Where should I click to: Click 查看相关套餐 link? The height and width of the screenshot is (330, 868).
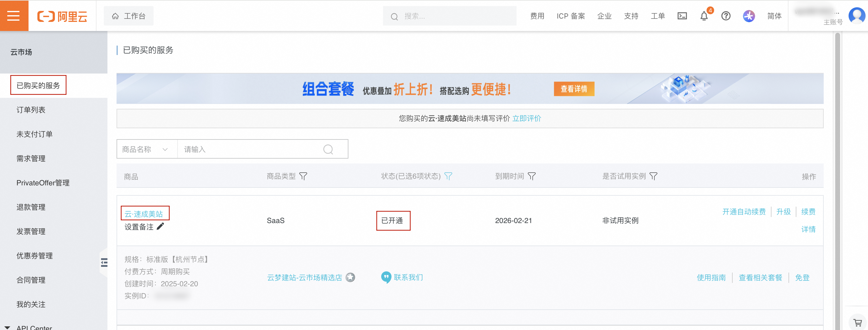(x=760, y=277)
